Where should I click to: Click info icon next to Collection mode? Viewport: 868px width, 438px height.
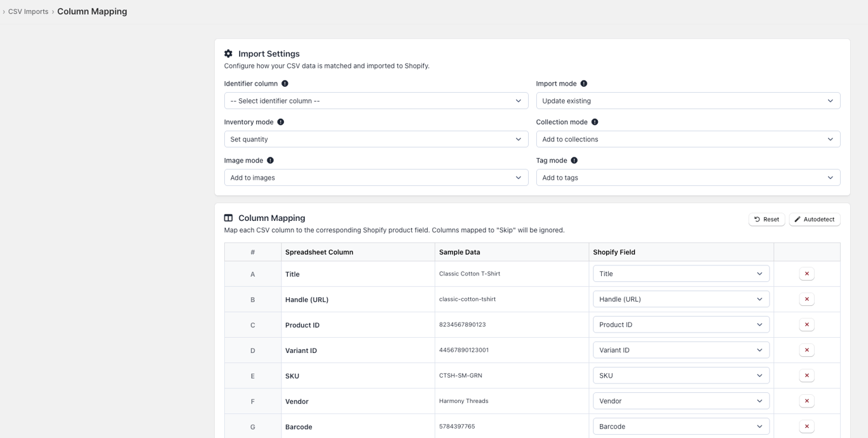pyautogui.click(x=595, y=122)
